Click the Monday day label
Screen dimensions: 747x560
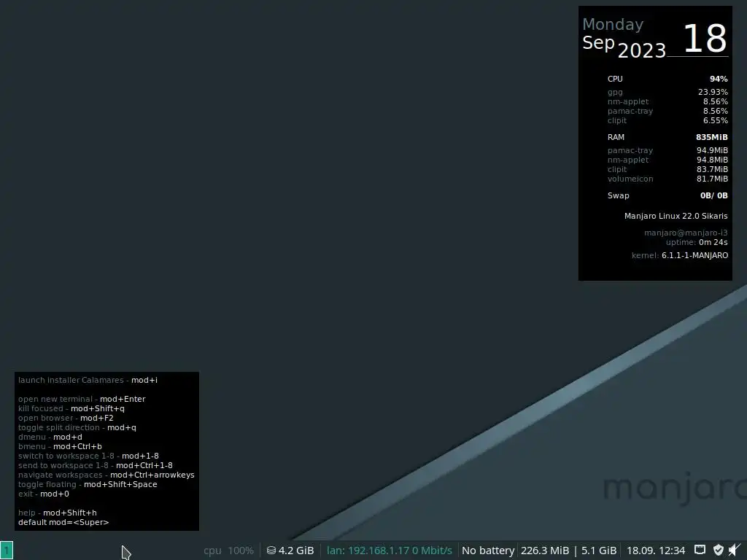[x=613, y=25]
